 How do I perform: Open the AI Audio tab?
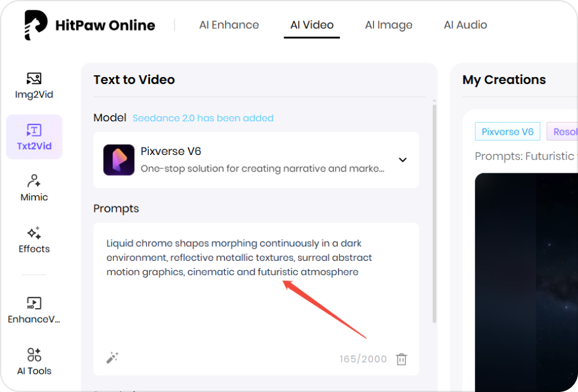465,24
